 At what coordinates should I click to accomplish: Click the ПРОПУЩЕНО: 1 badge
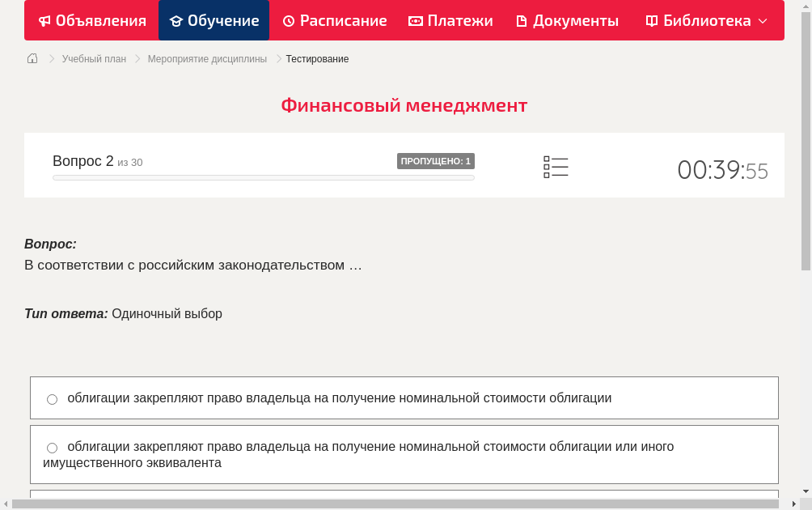(x=436, y=160)
